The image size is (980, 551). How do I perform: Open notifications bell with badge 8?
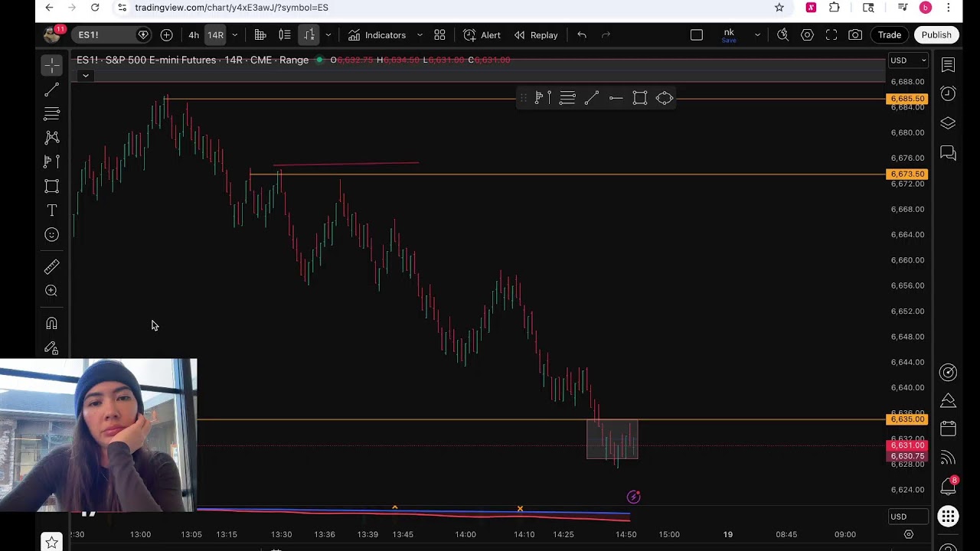click(948, 485)
